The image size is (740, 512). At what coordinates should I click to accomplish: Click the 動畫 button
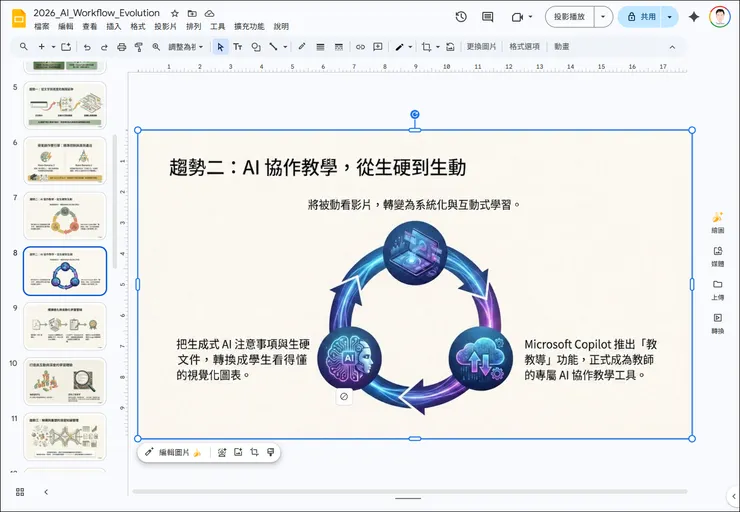point(562,47)
